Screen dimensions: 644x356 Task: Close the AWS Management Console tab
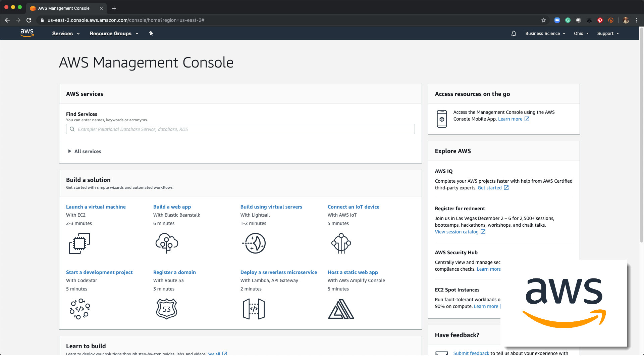tap(101, 8)
